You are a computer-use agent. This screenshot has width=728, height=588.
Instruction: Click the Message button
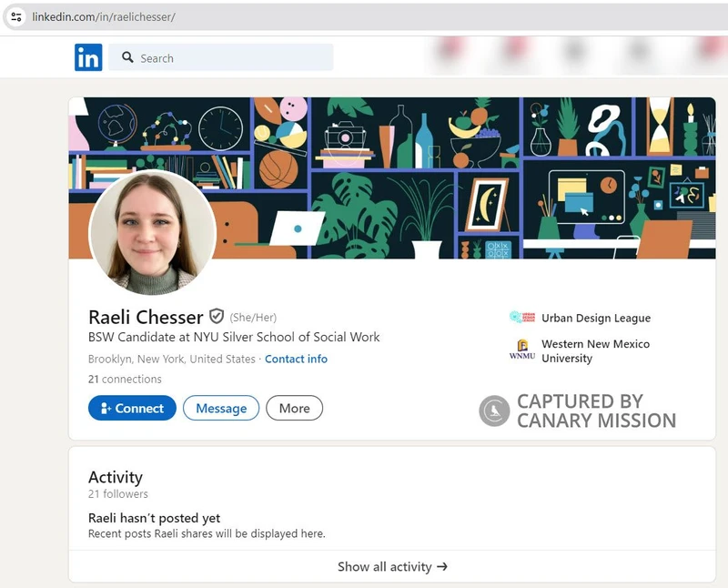click(221, 408)
